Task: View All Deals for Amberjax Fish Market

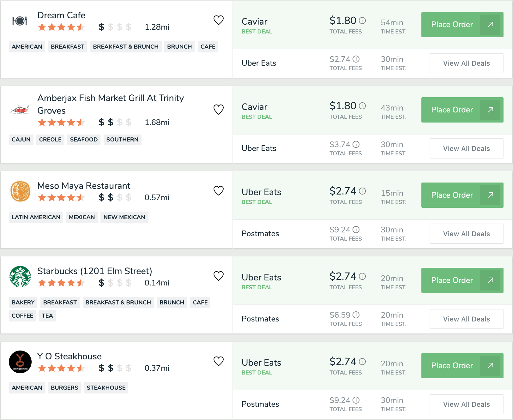Action: point(466,148)
